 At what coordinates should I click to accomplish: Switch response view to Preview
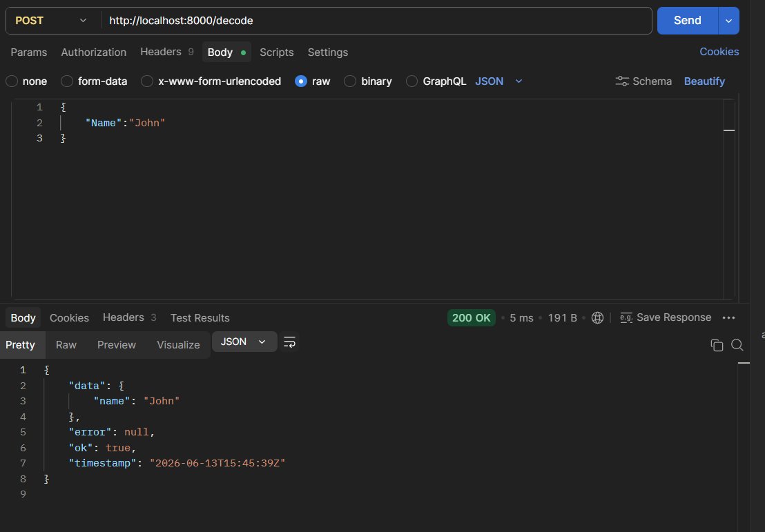coord(117,345)
